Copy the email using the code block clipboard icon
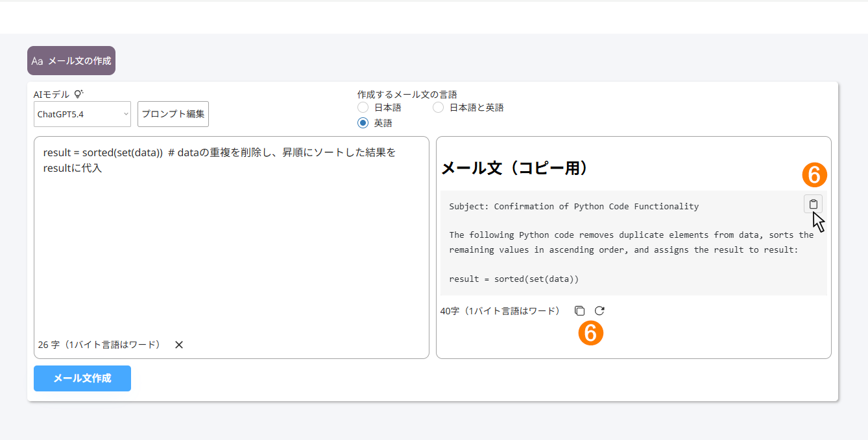The width and height of the screenshot is (868, 440). point(813,204)
